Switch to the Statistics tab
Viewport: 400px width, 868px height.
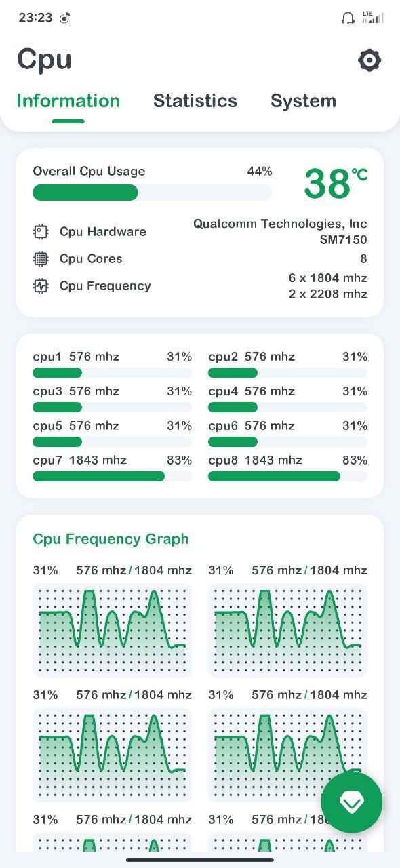(x=195, y=101)
